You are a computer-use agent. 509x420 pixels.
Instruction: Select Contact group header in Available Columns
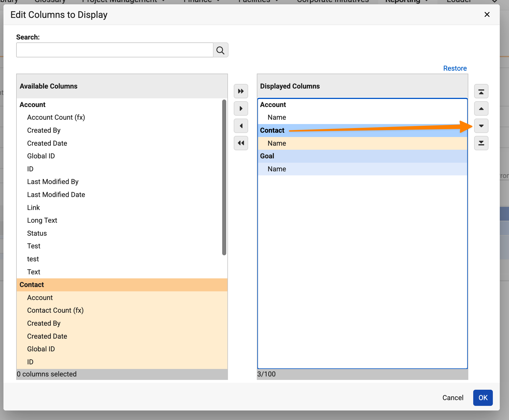[122, 285]
